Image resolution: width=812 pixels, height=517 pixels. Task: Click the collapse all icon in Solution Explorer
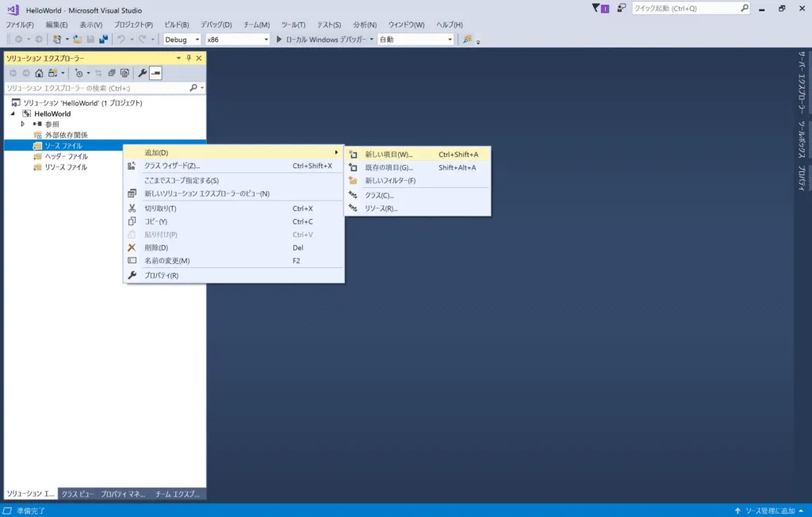coord(111,73)
